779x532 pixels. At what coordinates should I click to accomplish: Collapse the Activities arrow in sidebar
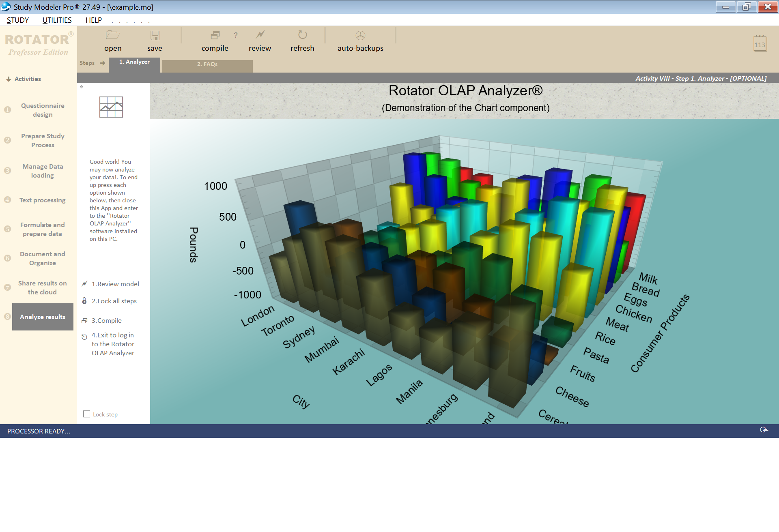point(9,79)
